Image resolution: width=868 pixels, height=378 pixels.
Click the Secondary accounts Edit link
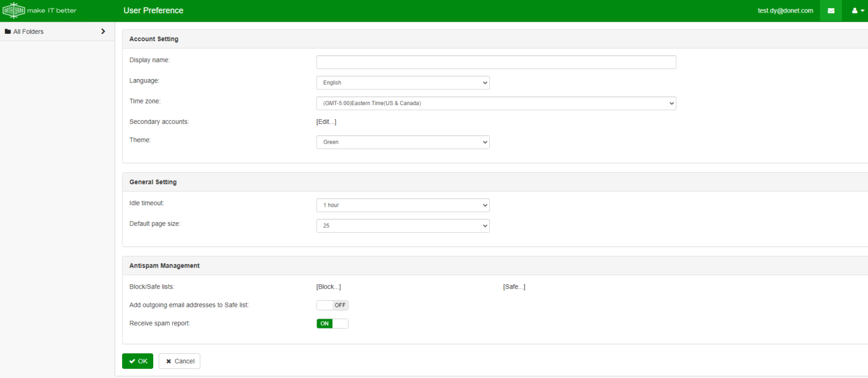(x=326, y=122)
